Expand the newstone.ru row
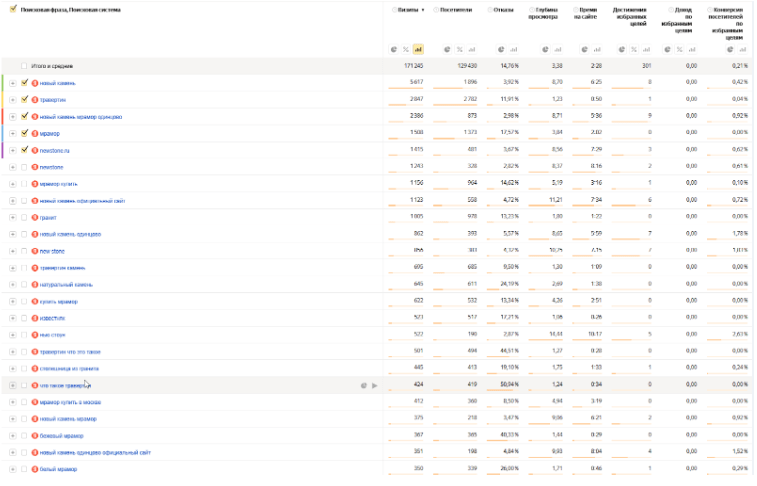This screenshot has width=757, height=486. point(13,151)
